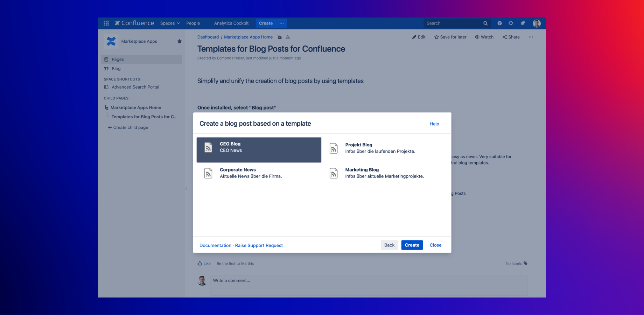Like this page
The image size is (644, 315).
pos(204,264)
